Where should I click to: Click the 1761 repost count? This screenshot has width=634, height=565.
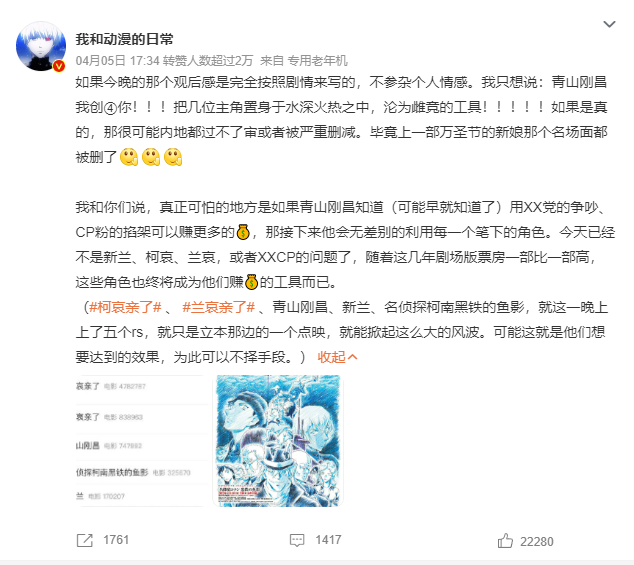coord(116,540)
